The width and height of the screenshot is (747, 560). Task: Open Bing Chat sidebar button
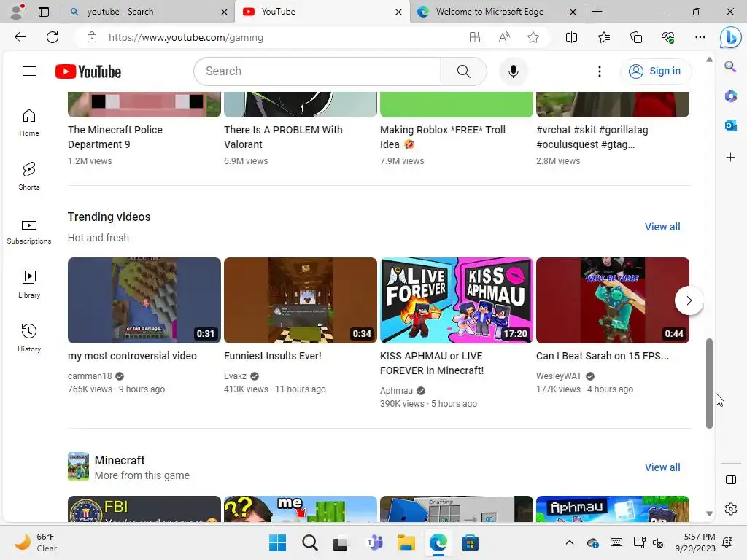[x=730, y=38]
